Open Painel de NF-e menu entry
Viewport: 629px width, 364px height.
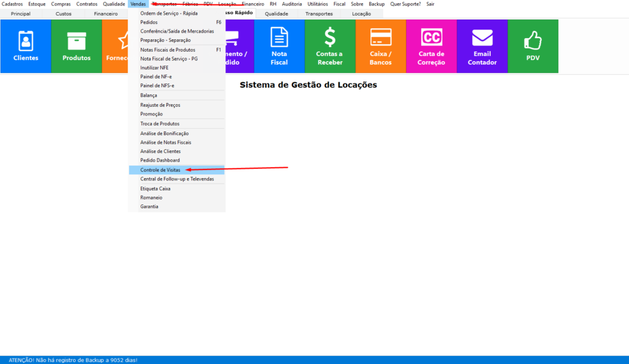(x=157, y=77)
